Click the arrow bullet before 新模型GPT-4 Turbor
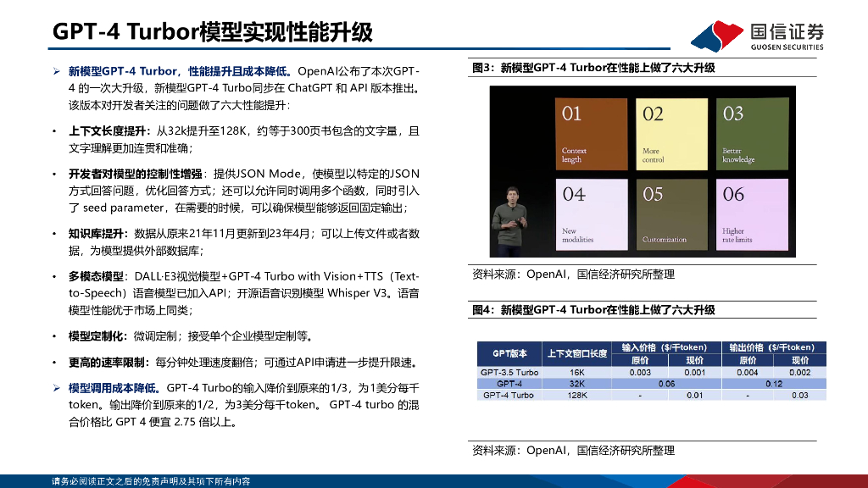The image size is (868, 488). (56, 71)
